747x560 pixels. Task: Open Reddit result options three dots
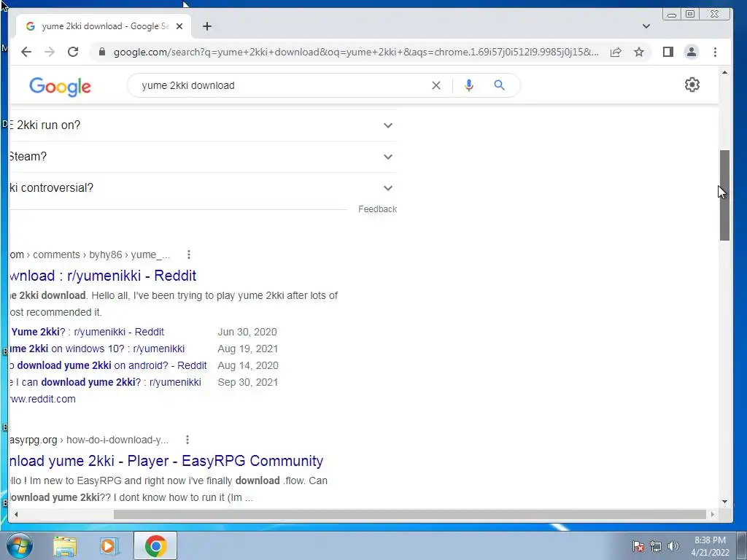tap(189, 254)
